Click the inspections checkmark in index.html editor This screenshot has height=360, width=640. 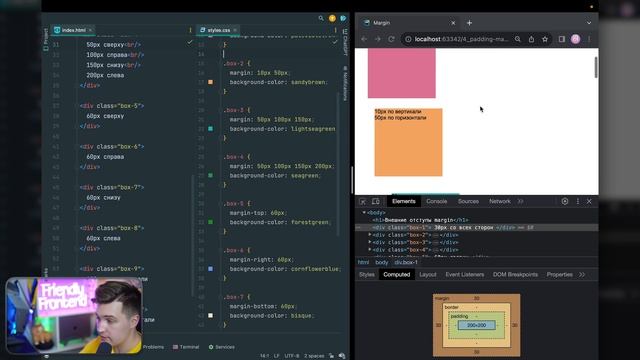point(190,42)
